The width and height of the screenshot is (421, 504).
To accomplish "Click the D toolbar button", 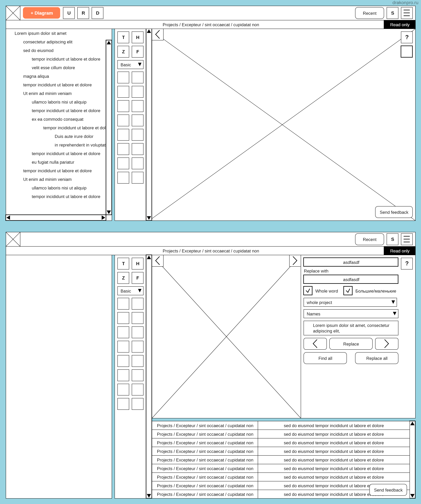I will [x=98, y=13].
